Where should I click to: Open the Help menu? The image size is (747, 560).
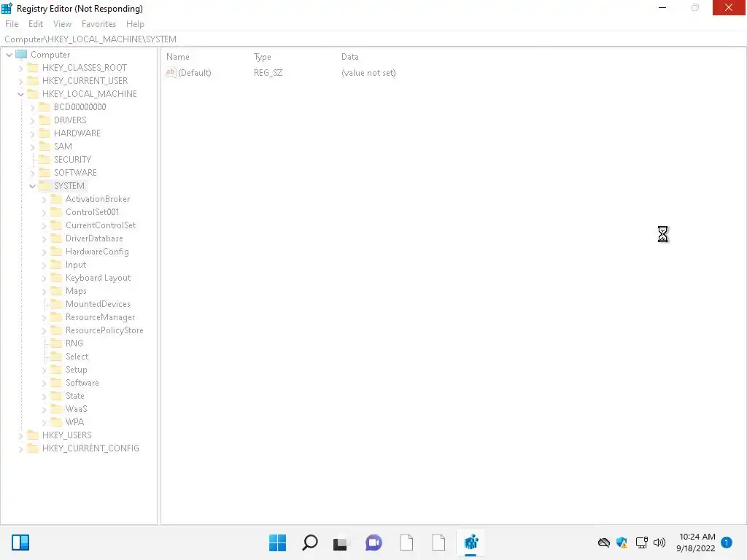135,24
